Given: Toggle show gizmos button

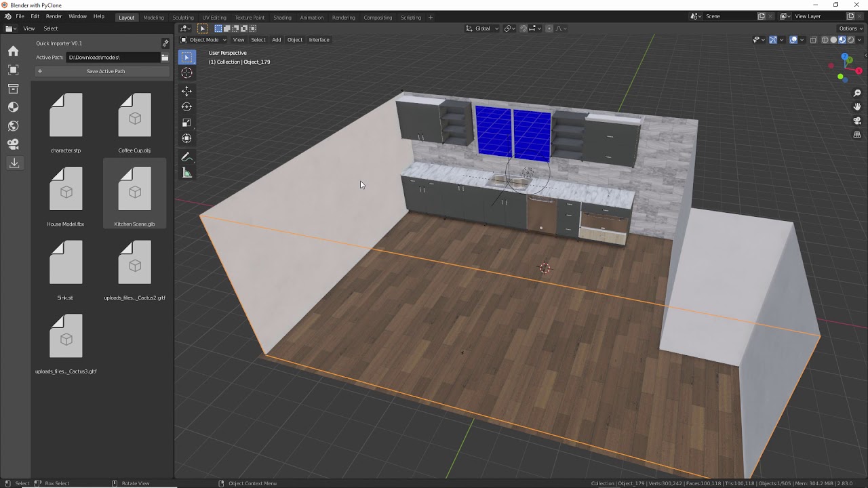Looking at the screenshot, I should coord(773,40).
